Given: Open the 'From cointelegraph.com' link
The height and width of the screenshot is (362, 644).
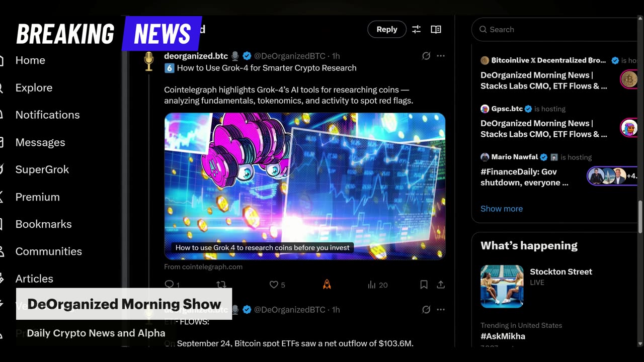Looking at the screenshot, I should (x=203, y=266).
